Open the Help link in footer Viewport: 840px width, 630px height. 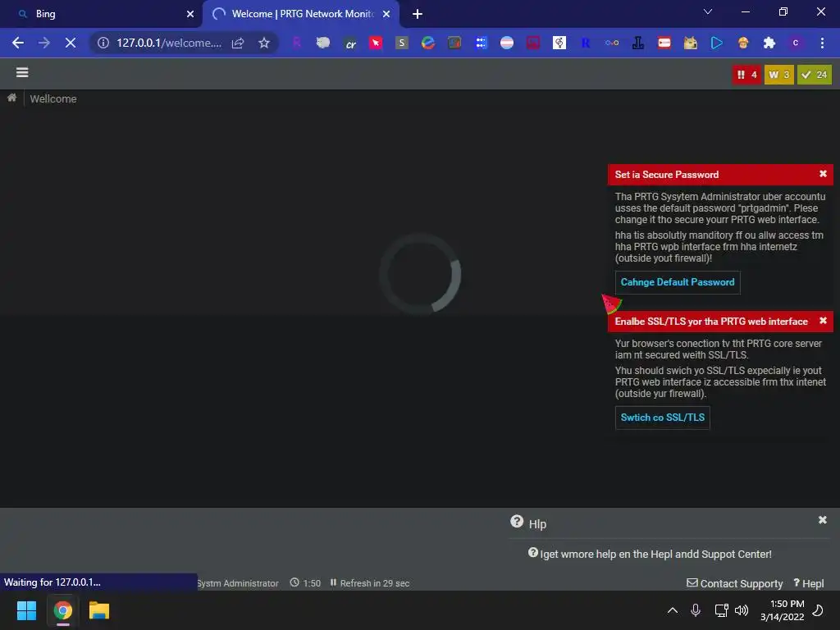tap(808, 583)
